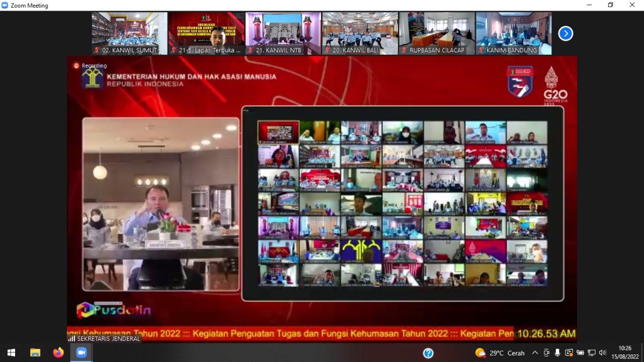Click the red Recording indicator
Image resolution: width=644 pixels, height=362 pixels.
click(x=90, y=65)
